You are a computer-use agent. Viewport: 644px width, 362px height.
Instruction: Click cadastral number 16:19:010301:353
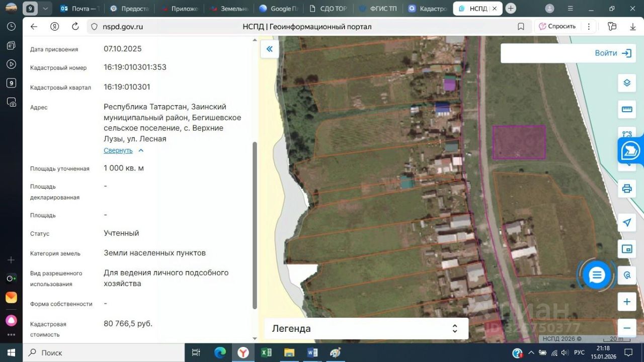[135, 67]
